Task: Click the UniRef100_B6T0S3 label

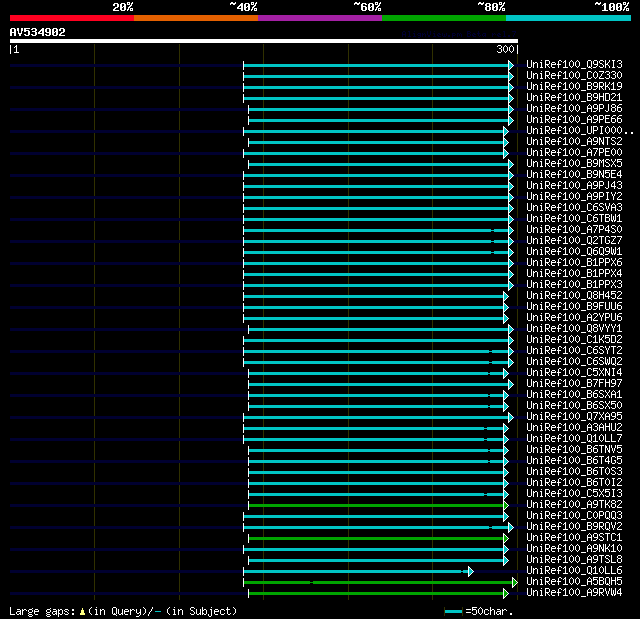Action: [x=574, y=472]
